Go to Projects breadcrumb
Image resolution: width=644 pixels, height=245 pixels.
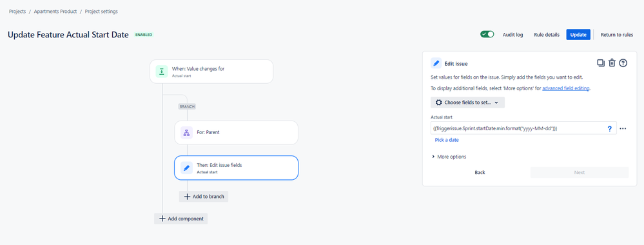[17, 12]
